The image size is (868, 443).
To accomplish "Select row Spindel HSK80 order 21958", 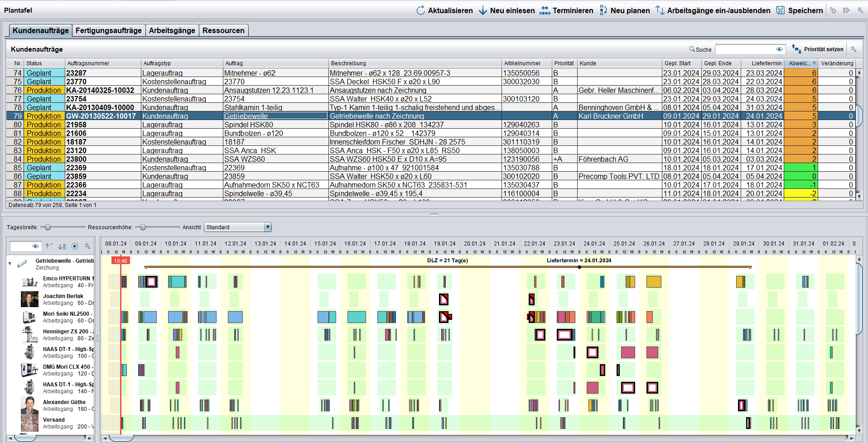I will tap(431, 125).
